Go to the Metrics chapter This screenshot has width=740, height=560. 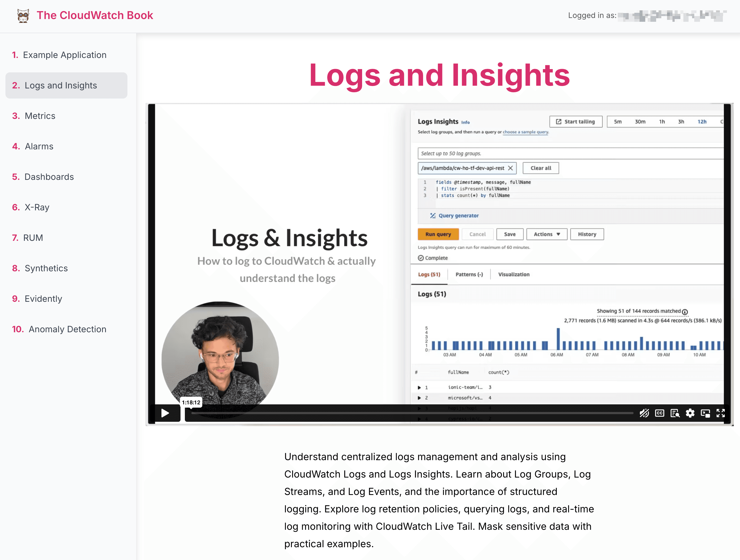(x=66, y=116)
